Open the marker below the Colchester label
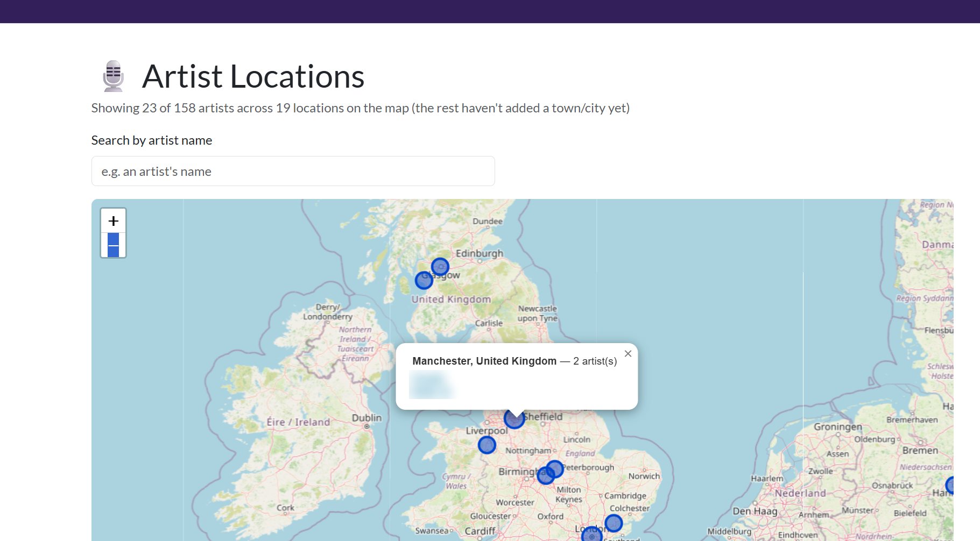 click(614, 523)
